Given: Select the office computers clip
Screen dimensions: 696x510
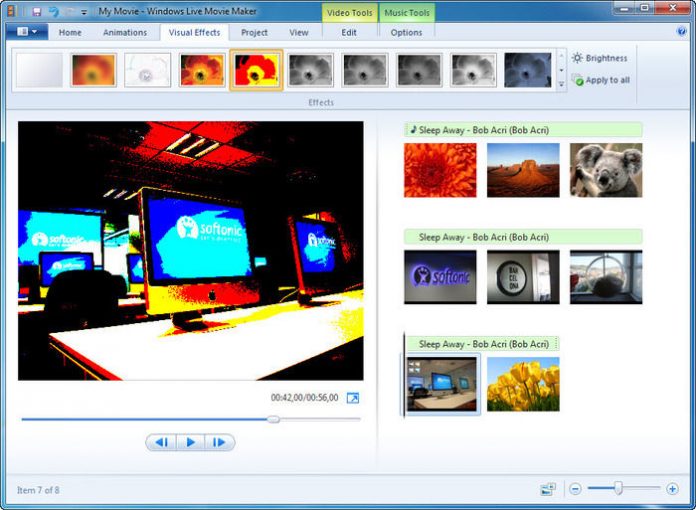Looking at the screenshot, I should click(x=442, y=384).
